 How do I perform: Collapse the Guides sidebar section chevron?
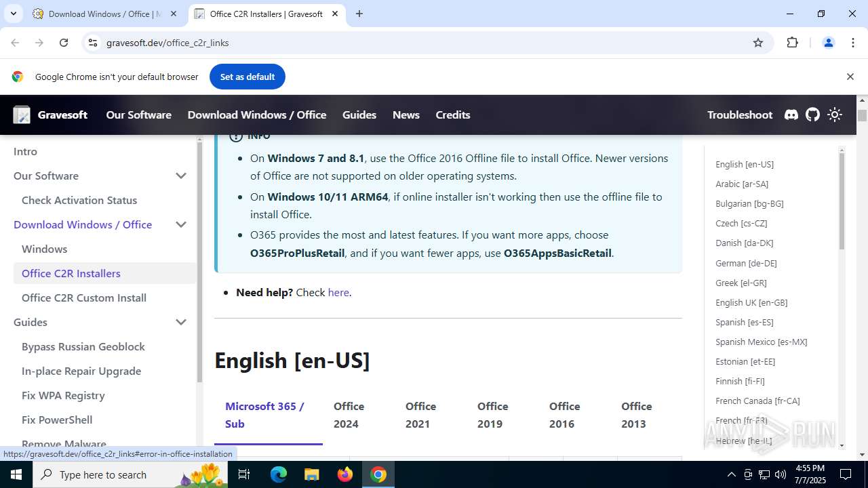pos(181,322)
